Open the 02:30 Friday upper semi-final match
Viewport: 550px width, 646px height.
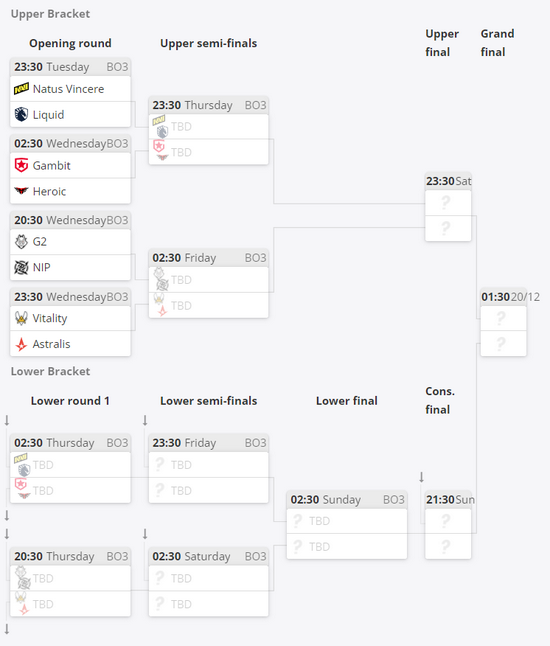208,283
